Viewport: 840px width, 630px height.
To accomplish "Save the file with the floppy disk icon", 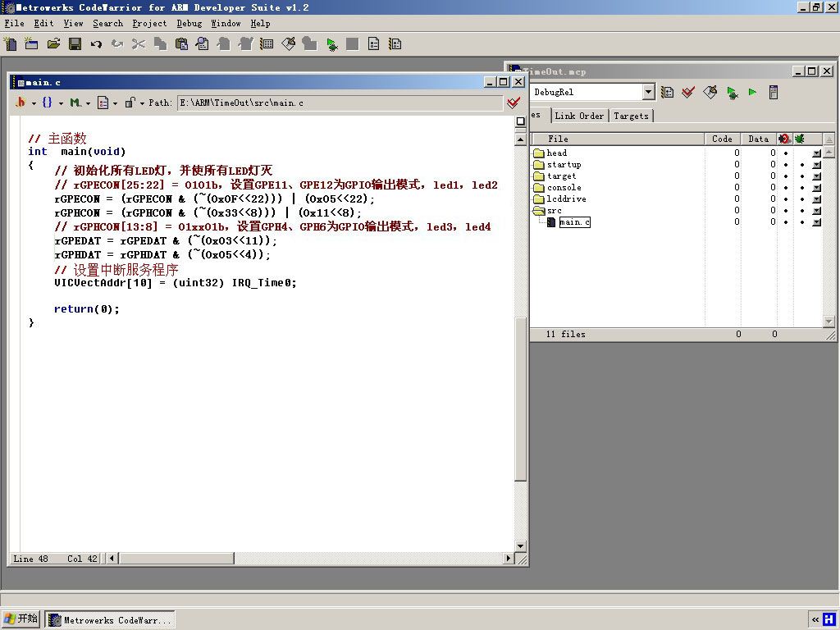I will coord(75,44).
